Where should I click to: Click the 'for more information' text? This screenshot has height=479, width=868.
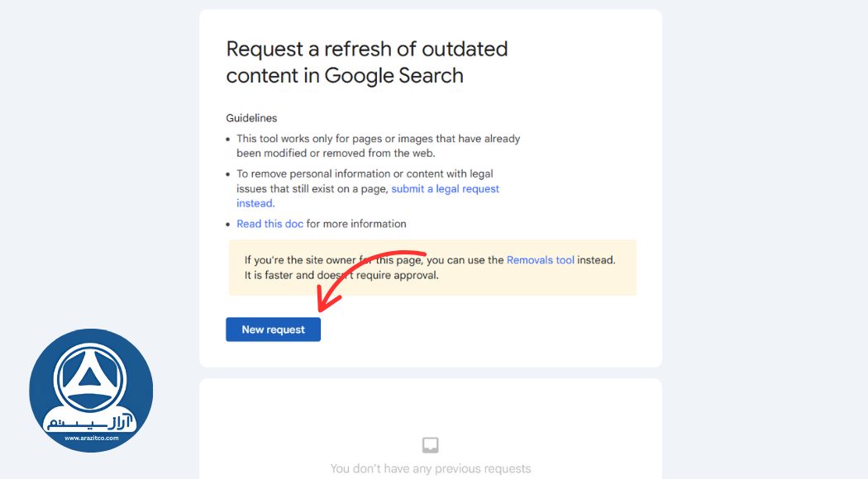click(356, 224)
